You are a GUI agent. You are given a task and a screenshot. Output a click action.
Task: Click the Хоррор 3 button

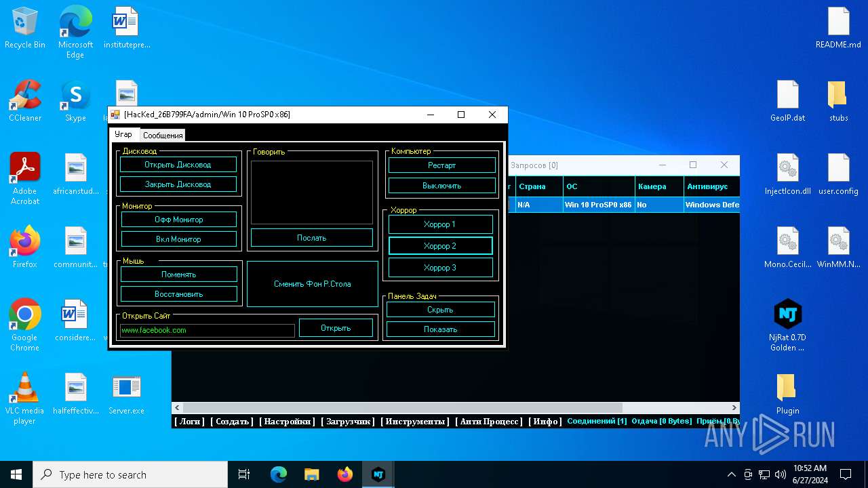pyautogui.click(x=440, y=268)
